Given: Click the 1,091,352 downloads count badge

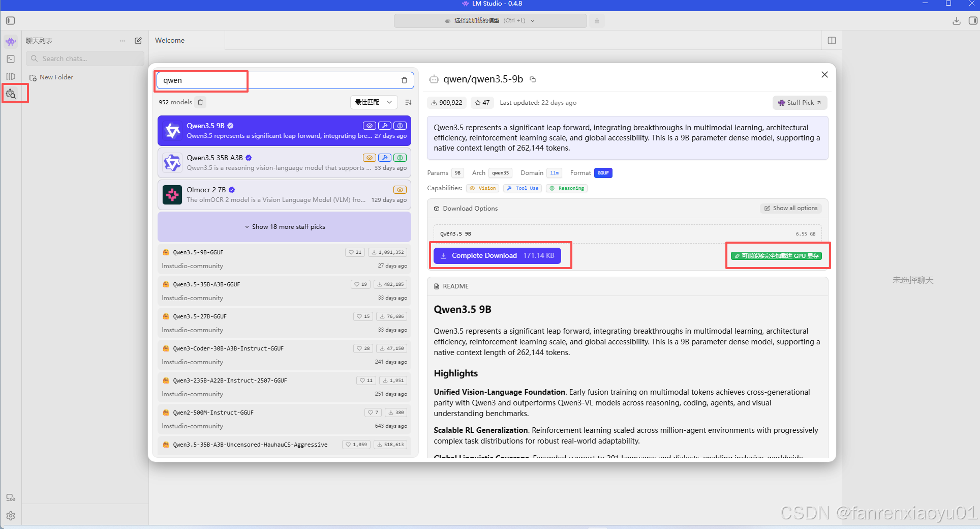Looking at the screenshot, I should pos(387,252).
